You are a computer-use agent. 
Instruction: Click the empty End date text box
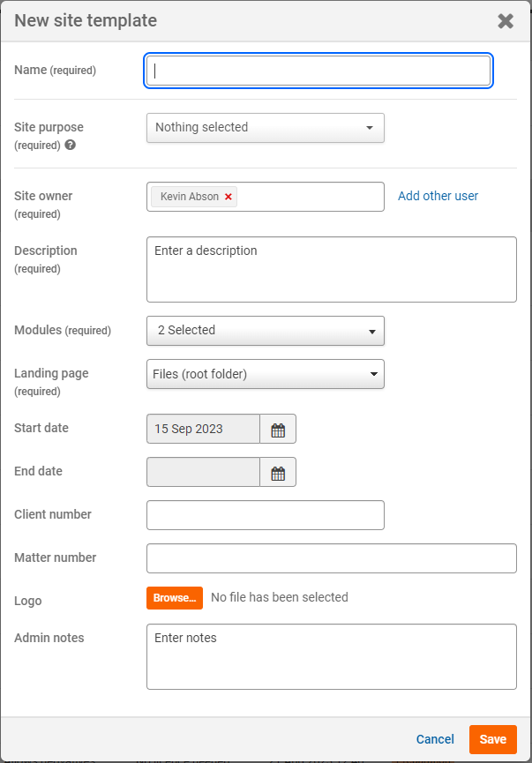[x=203, y=472]
